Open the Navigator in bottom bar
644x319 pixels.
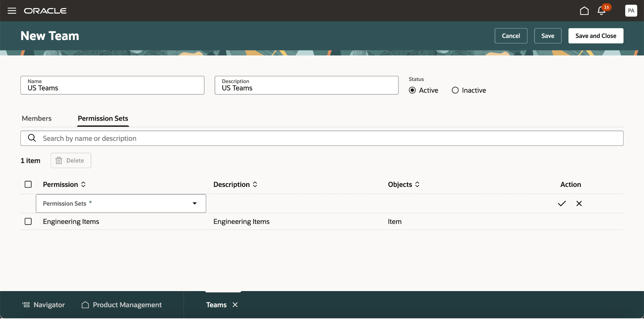coord(44,305)
